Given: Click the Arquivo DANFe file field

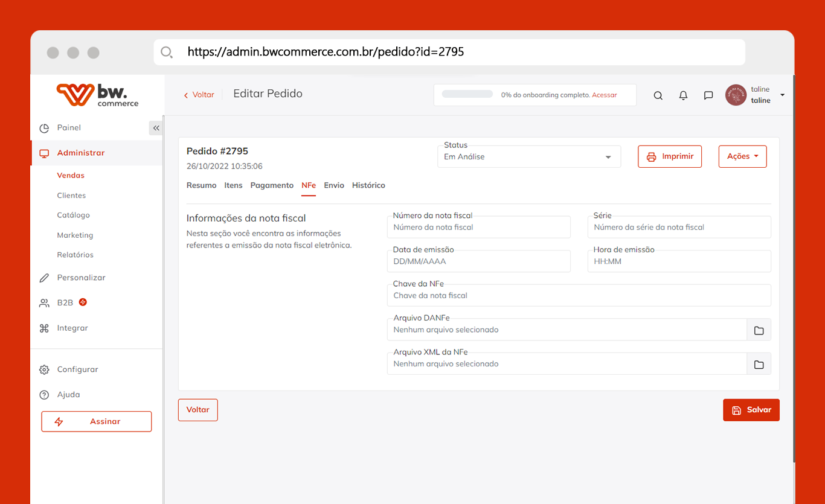Looking at the screenshot, I should [x=567, y=330].
